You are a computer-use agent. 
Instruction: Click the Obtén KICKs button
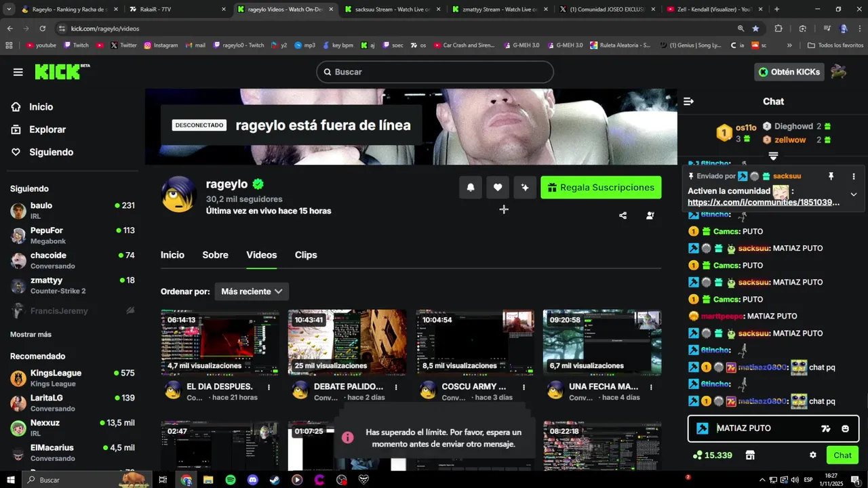point(789,72)
